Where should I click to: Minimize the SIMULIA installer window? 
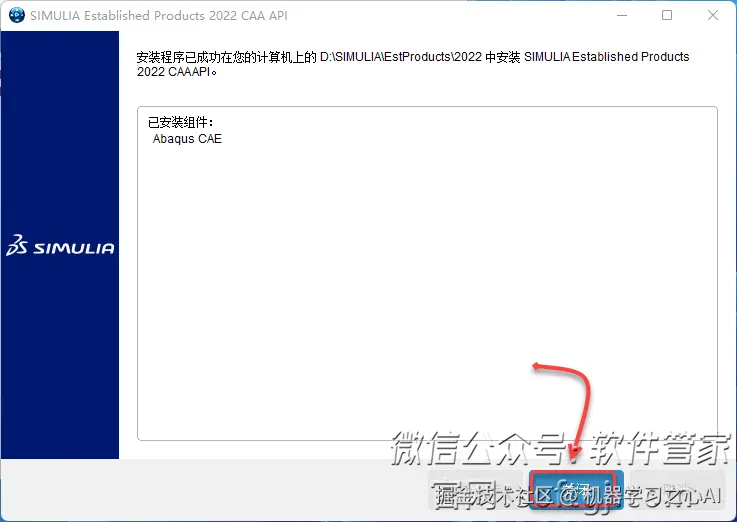[x=622, y=15]
